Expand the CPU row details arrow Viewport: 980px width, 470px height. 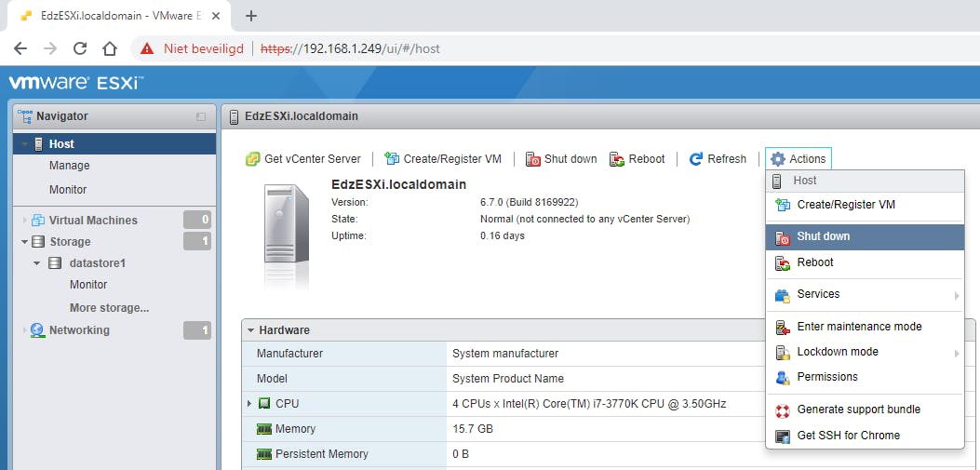[x=249, y=404]
